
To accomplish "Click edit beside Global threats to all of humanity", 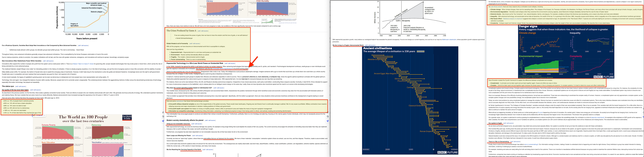I will tap(191, 44).
